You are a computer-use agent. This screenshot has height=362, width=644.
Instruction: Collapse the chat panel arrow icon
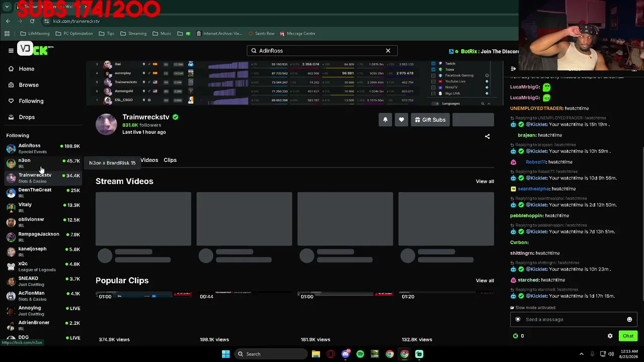(513, 69)
